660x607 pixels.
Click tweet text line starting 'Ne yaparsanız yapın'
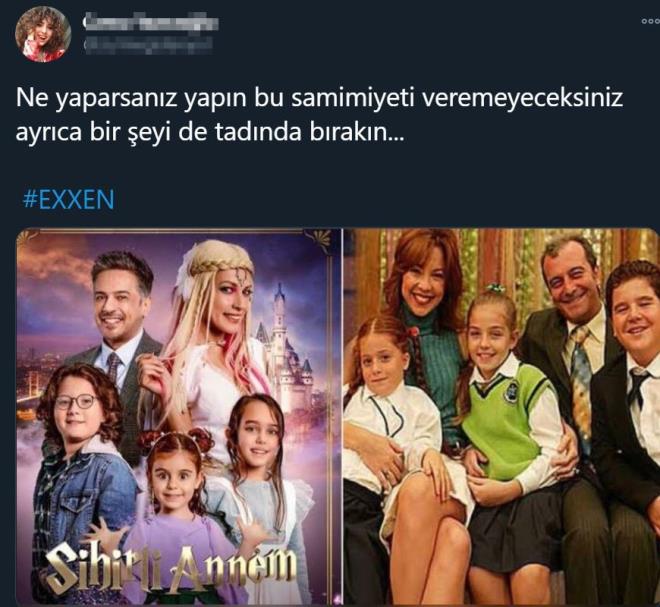click(x=319, y=99)
